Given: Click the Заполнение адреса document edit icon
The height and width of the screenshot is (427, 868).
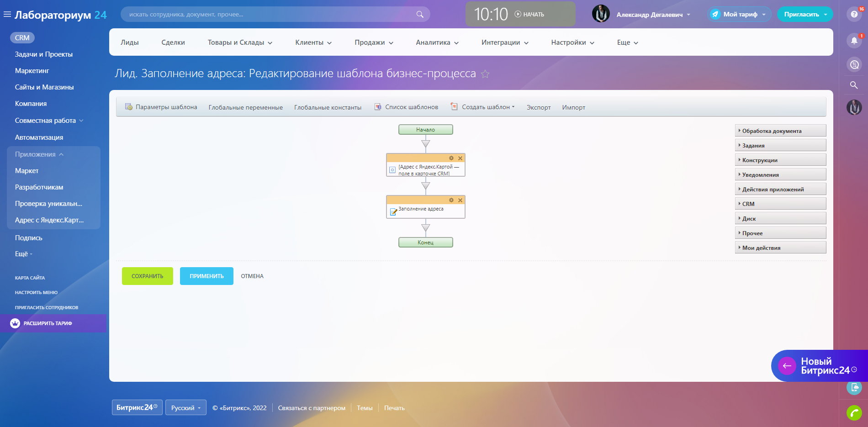Looking at the screenshot, I should 393,212.
